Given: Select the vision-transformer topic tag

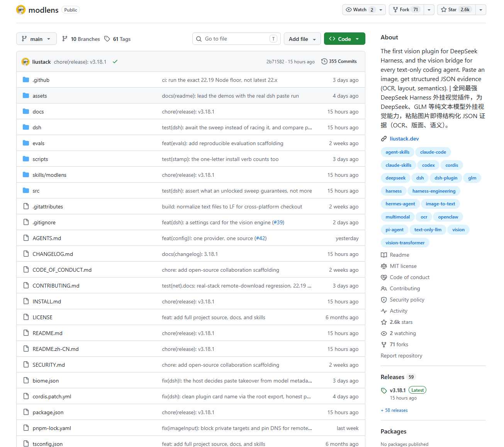Looking at the screenshot, I should [405, 243].
